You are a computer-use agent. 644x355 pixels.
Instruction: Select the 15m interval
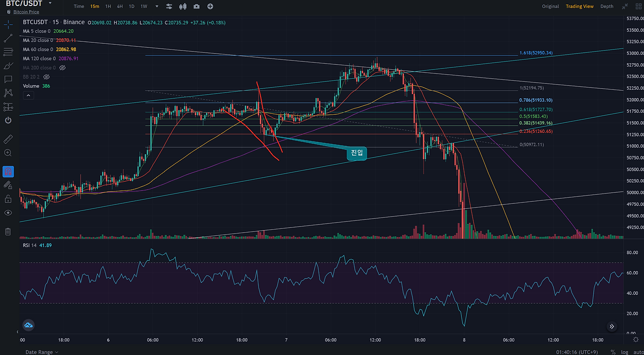(95, 7)
